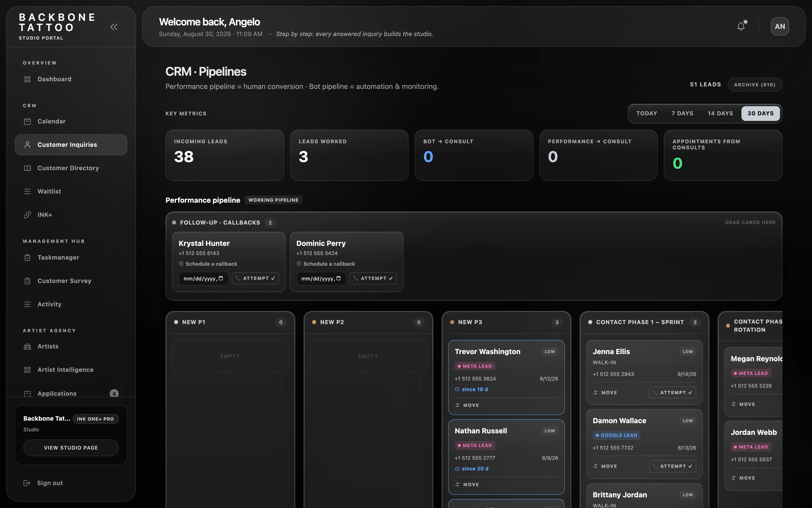812x508 pixels.
Task: Click the '51 LEADS' count text
Action: [x=706, y=85]
